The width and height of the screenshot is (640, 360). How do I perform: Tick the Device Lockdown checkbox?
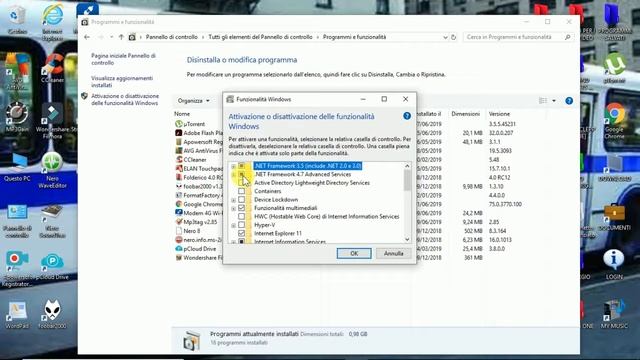pyautogui.click(x=242, y=200)
